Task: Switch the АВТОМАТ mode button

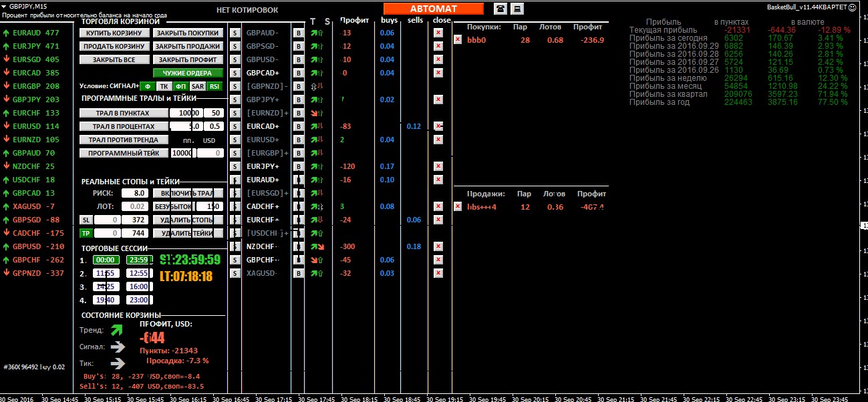Action: [433, 9]
